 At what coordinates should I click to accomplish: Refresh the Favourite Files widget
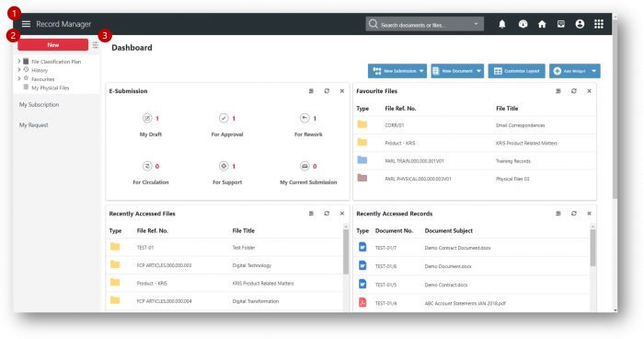coord(574,91)
